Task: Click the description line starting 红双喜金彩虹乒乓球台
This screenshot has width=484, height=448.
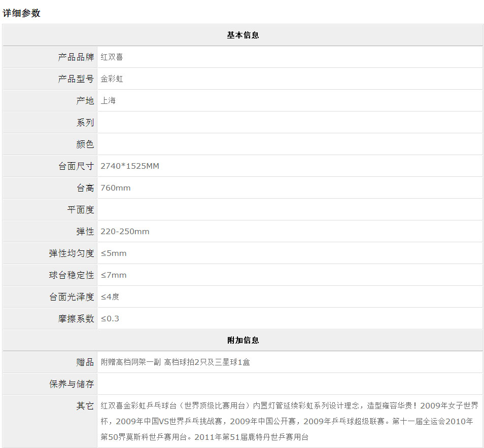Action: coord(290,406)
